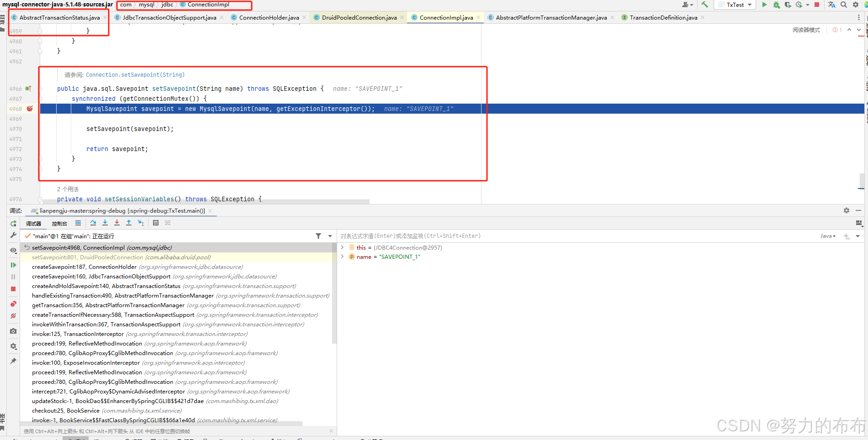Expand the 'this' JDBC4Connection variable
This screenshot has width=868, height=440.
[342, 247]
